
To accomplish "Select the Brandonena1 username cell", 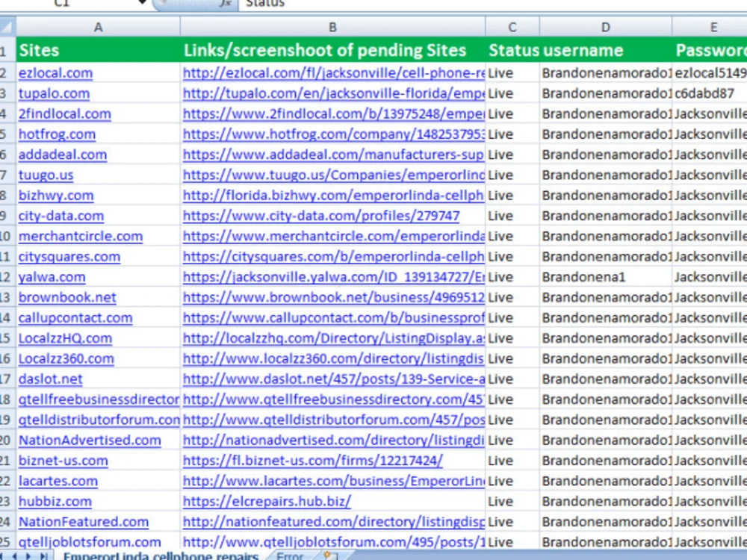I will point(606,277).
